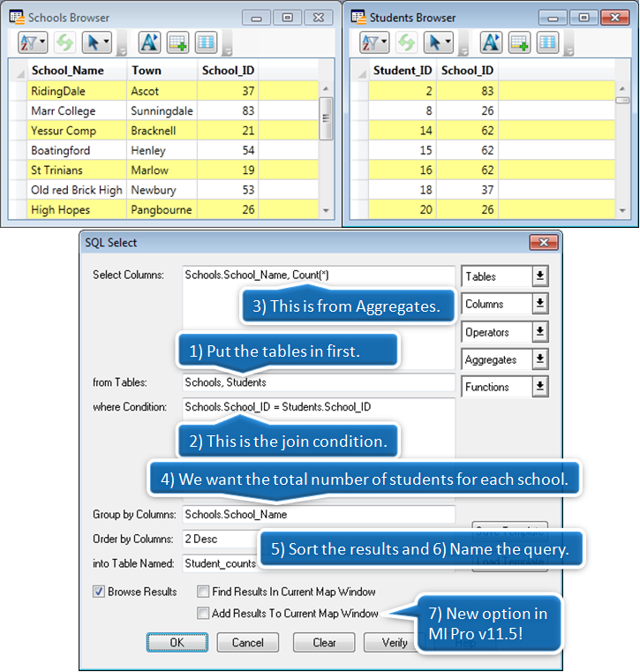Open font style icon in Schools Browser

tap(149, 42)
